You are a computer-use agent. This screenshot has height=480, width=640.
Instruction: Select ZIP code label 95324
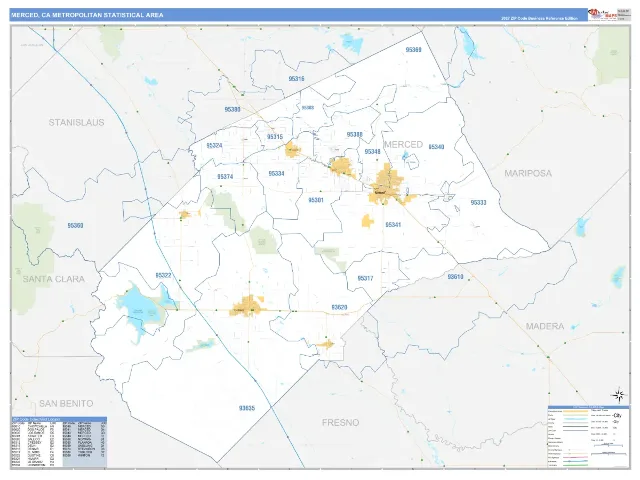coord(214,145)
